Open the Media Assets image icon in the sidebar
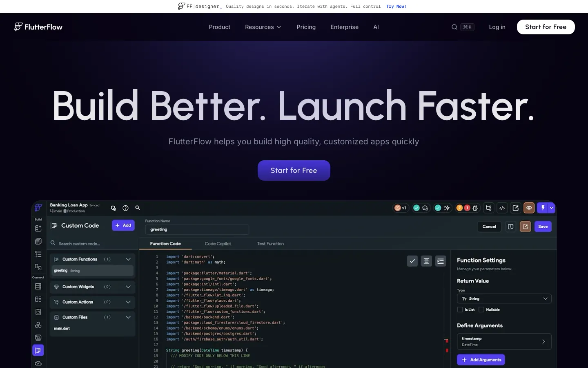This screenshot has width=588, height=368. pyautogui.click(x=38, y=338)
